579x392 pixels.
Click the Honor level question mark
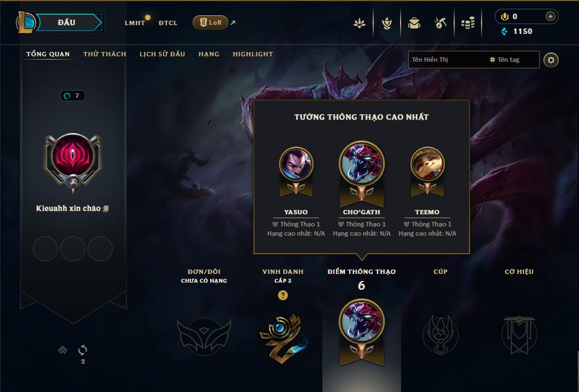pos(283,295)
